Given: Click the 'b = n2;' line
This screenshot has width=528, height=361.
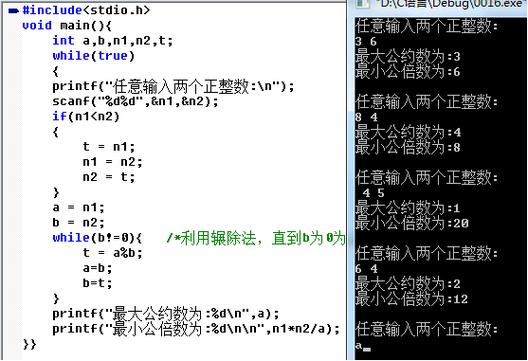Looking at the screenshot, I should tap(78, 223).
